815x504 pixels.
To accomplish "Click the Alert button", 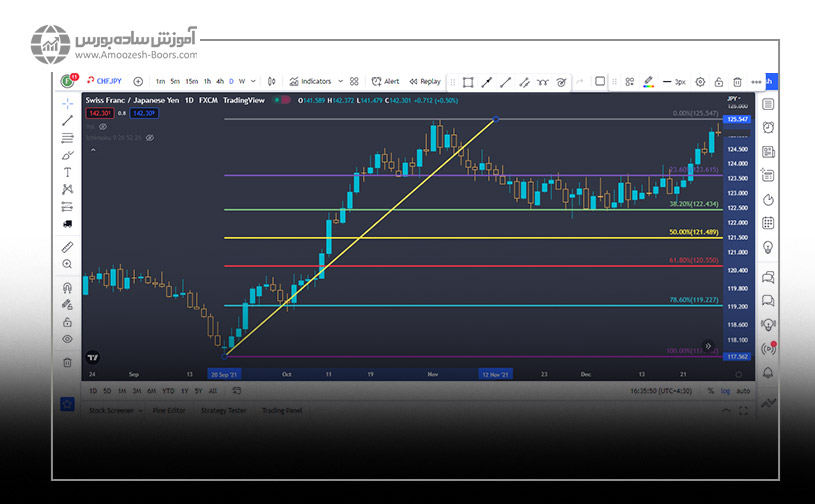I will coord(385,81).
